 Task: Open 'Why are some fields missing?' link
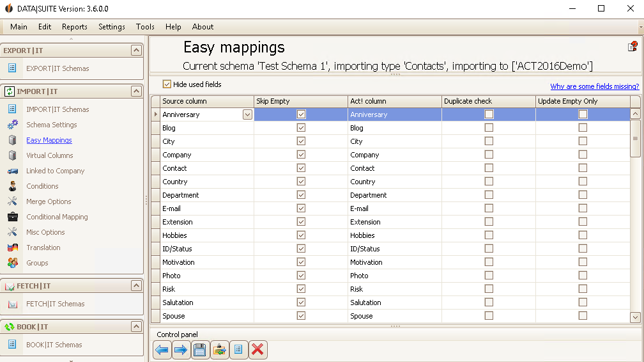pos(595,86)
